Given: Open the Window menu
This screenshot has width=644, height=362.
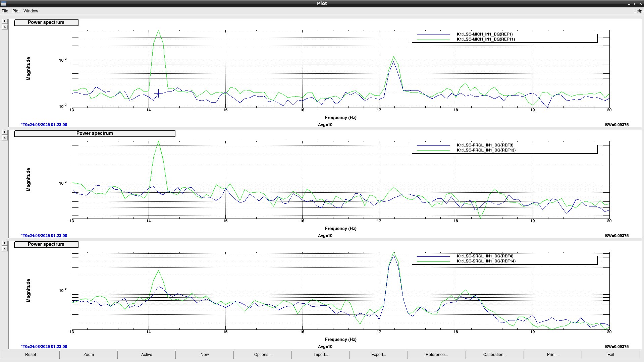Looking at the screenshot, I should tap(31, 11).
